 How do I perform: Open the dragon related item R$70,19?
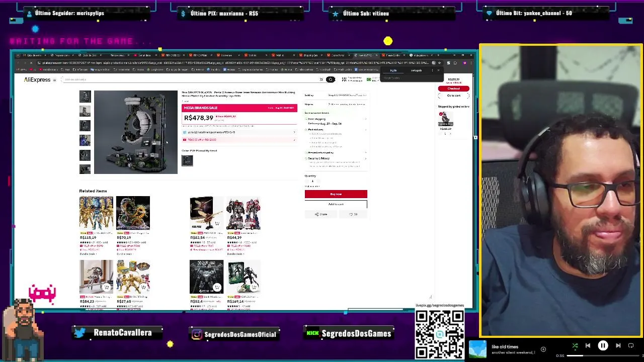click(133, 213)
